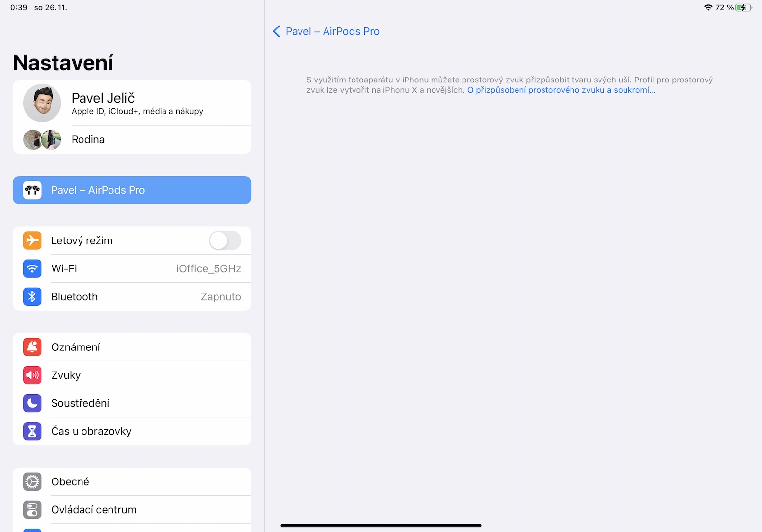Click the Ovládací centrum switches icon
Image resolution: width=762 pixels, height=532 pixels.
point(32,509)
